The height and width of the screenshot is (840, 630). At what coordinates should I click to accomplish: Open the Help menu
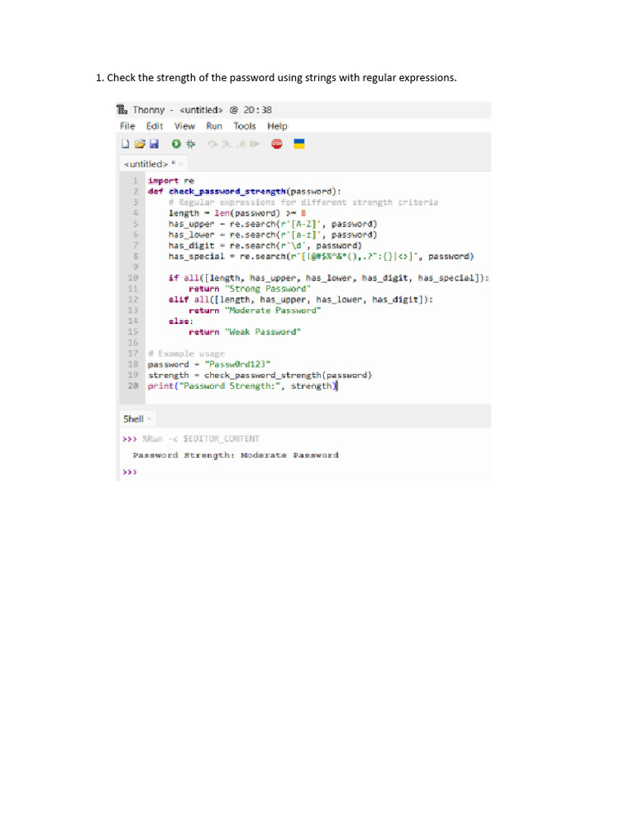tap(277, 126)
